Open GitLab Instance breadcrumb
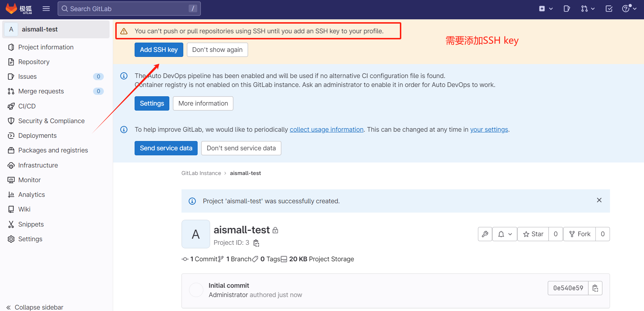Viewport: 644px width, 311px height. 201,173
